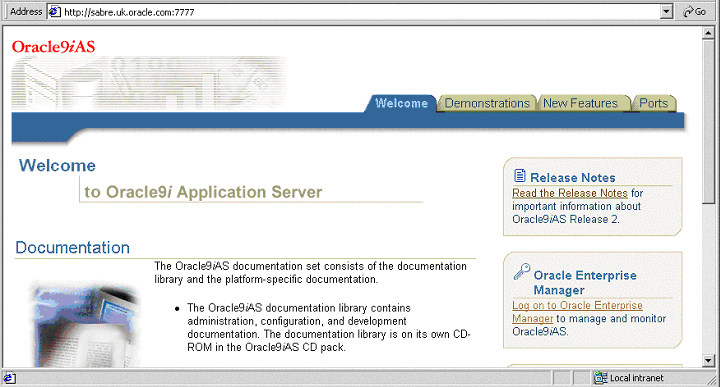This screenshot has height=387, width=720.
Task: Open the New Features tab
Action: click(580, 103)
